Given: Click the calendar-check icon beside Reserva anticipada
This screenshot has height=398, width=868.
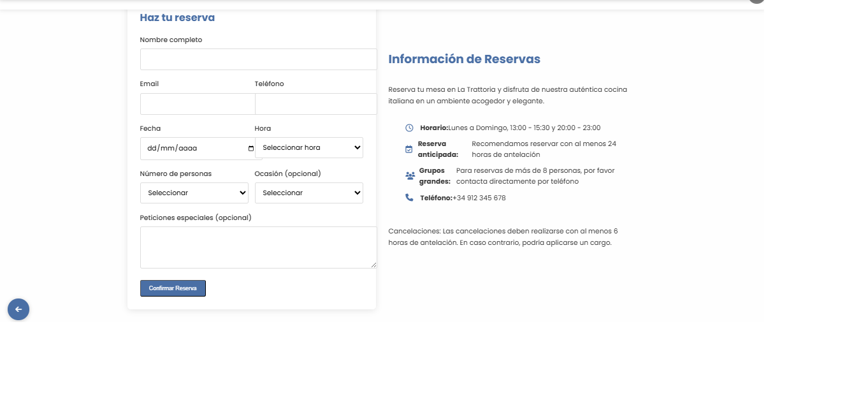Looking at the screenshot, I should click(x=409, y=149).
